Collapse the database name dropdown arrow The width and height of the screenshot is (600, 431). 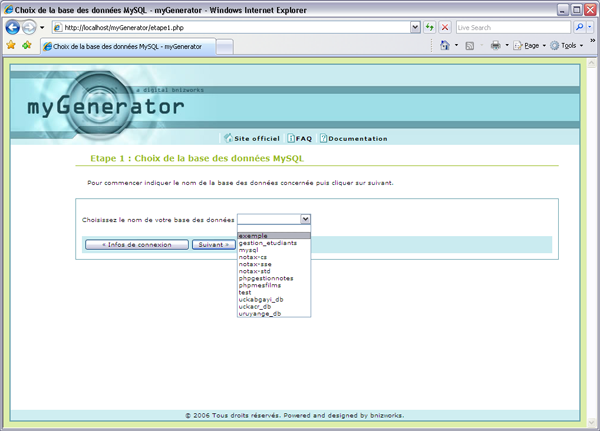305,219
